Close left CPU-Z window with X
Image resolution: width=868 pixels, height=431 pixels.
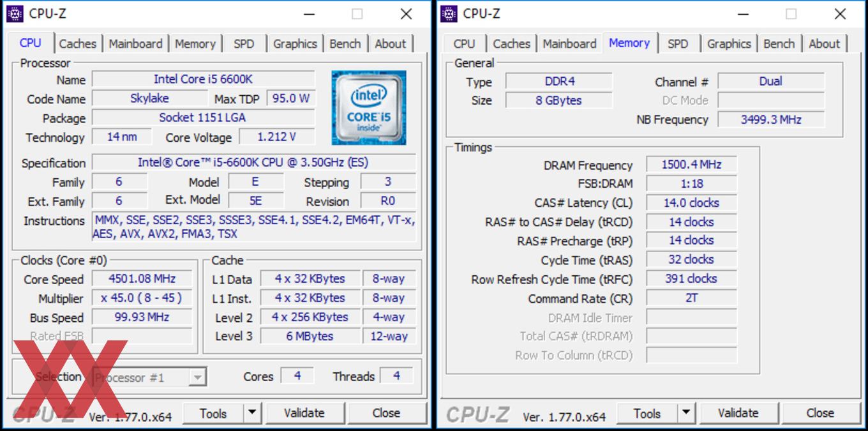click(x=406, y=14)
